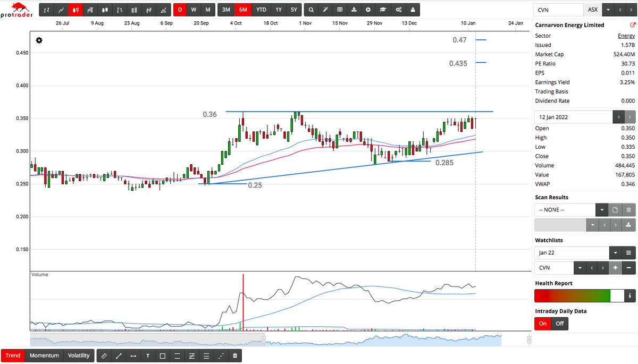This screenshot has width=638, height=364.
Task: Go to next symbol beside ASX
Action: [x=630, y=10]
